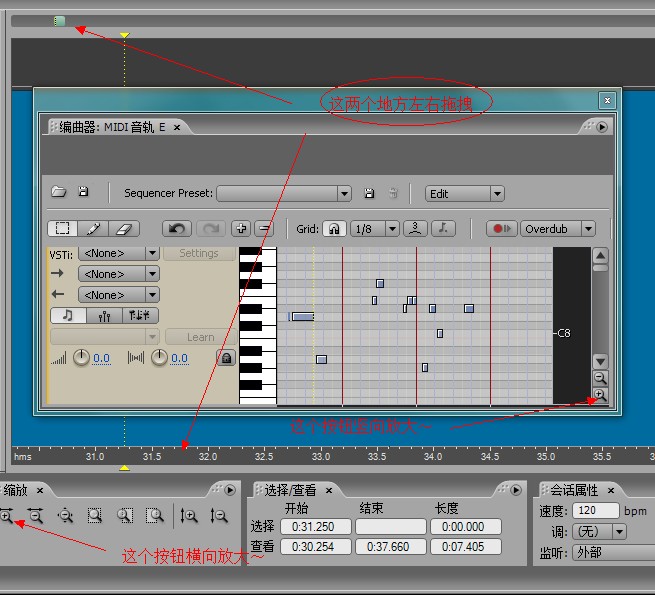Select the 会话属性 panel tab
Image resolution: width=655 pixels, height=595 pixels.
tap(574, 490)
